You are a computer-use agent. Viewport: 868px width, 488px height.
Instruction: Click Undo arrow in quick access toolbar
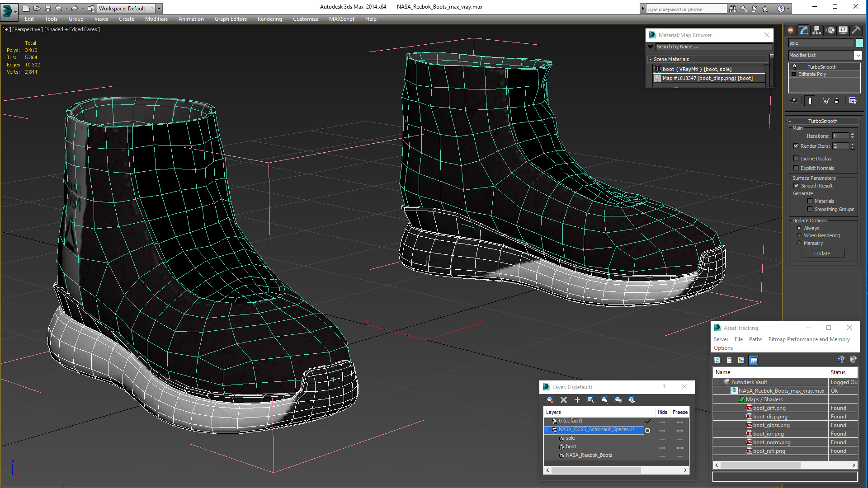tap(59, 8)
